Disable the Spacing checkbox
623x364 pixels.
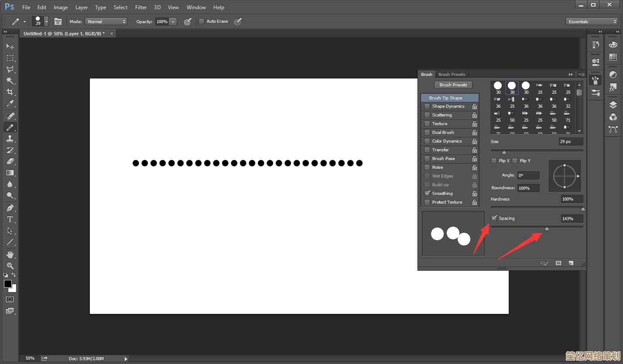point(494,218)
